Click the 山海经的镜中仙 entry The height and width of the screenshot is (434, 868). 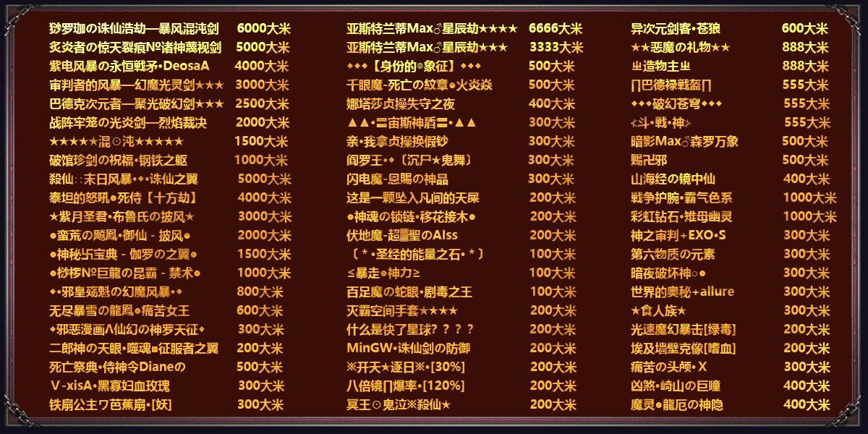(673, 179)
